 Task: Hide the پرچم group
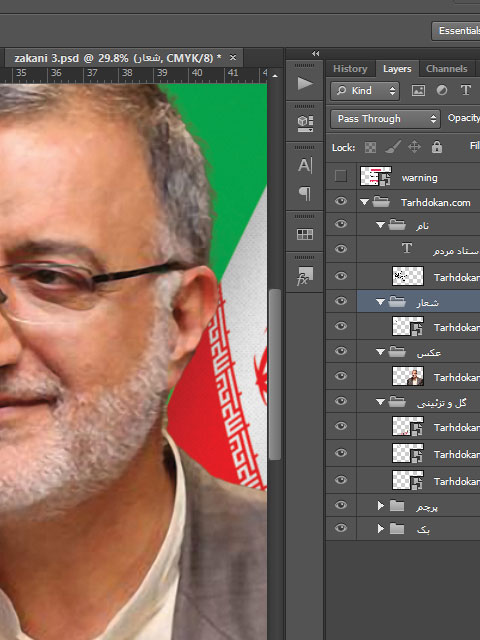pyautogui.click(x=341, y=505)
